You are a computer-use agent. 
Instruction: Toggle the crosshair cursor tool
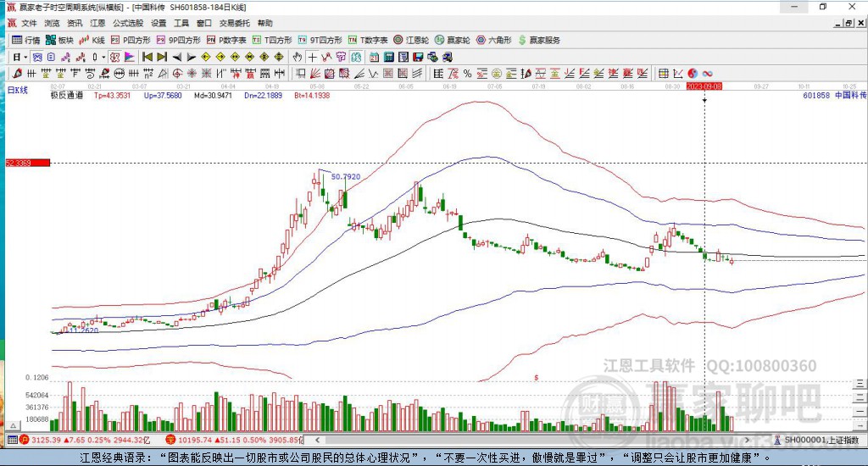pos(312,57)
